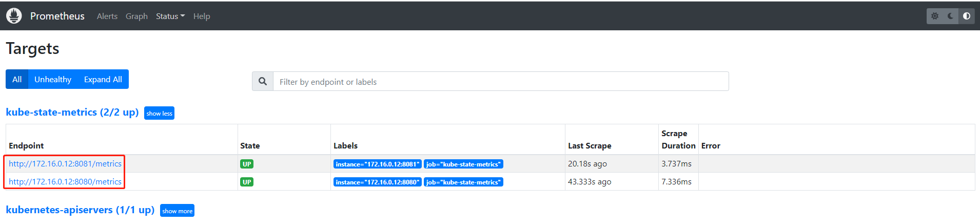
Task: Open the 172.16.0.12:8080 metrics endpoint link
Action: (x=65, y=182)
